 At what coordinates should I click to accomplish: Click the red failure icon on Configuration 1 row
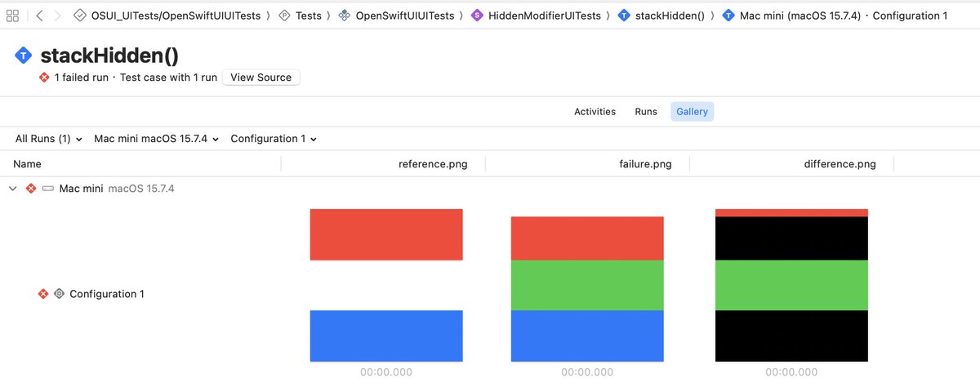[43, 294]
